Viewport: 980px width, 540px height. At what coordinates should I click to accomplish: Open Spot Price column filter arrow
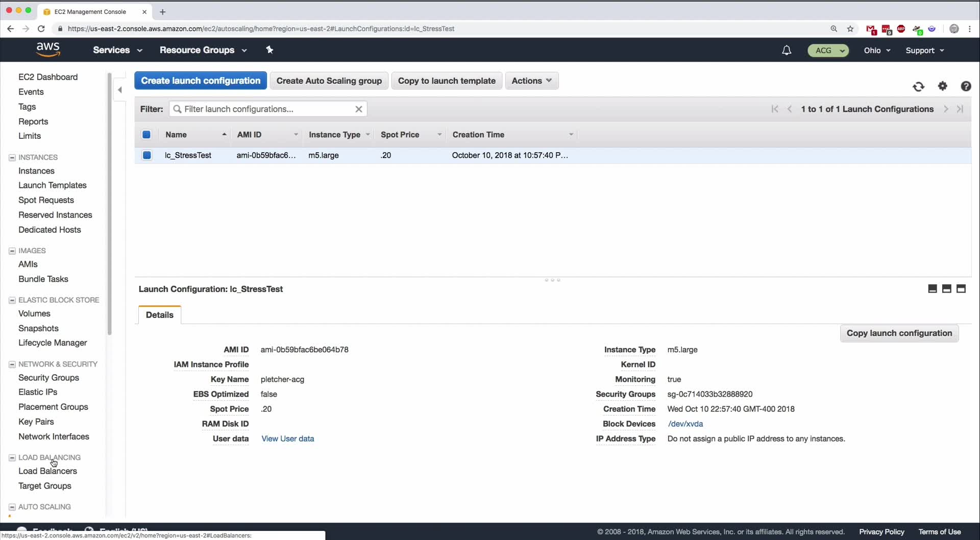pyautogui.click(x=439, y=135)
